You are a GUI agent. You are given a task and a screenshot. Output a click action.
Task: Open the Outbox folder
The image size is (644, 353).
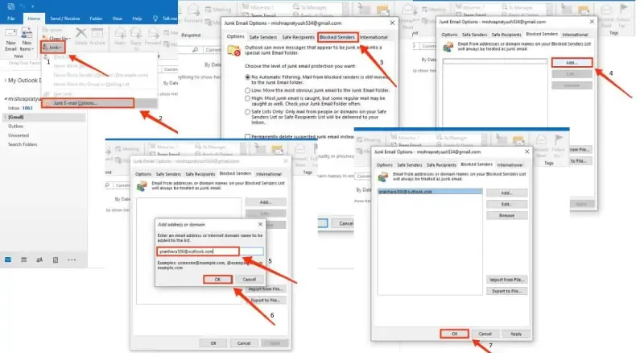click(x=15, y=127)
